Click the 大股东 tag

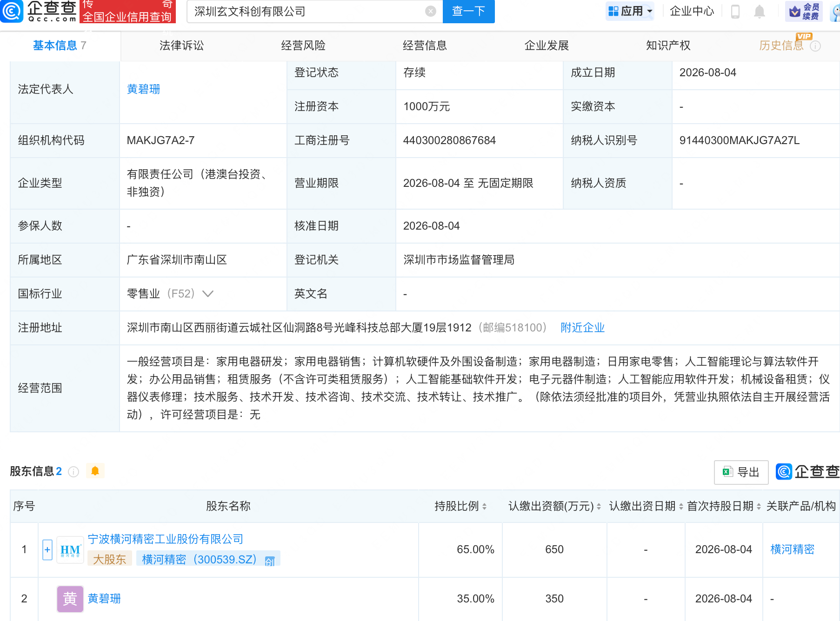(x=109, y=559)
